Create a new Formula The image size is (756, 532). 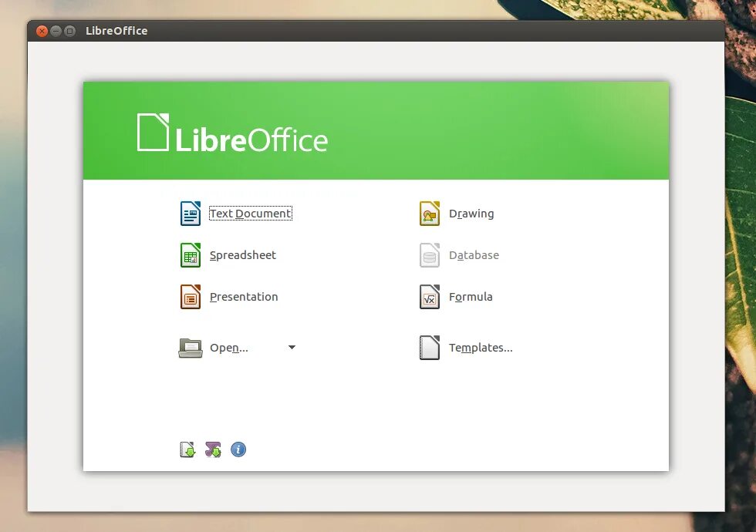point(471,296)
